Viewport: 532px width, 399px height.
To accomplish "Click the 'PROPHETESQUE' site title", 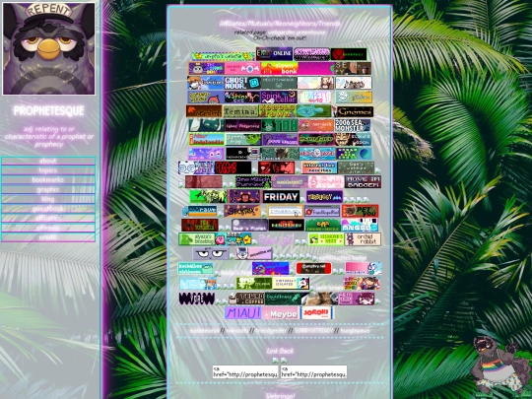I will point(49,110).
